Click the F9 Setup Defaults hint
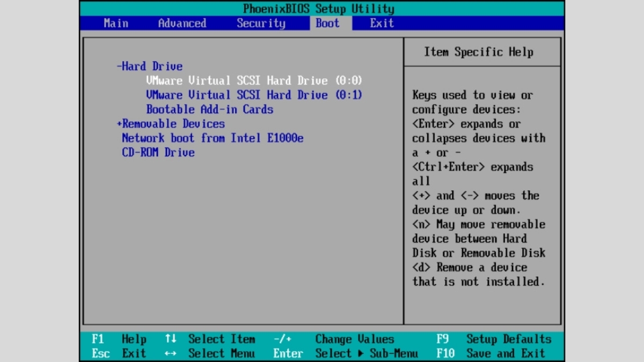Screen dimensions: 644x362 tap(494, 339)
